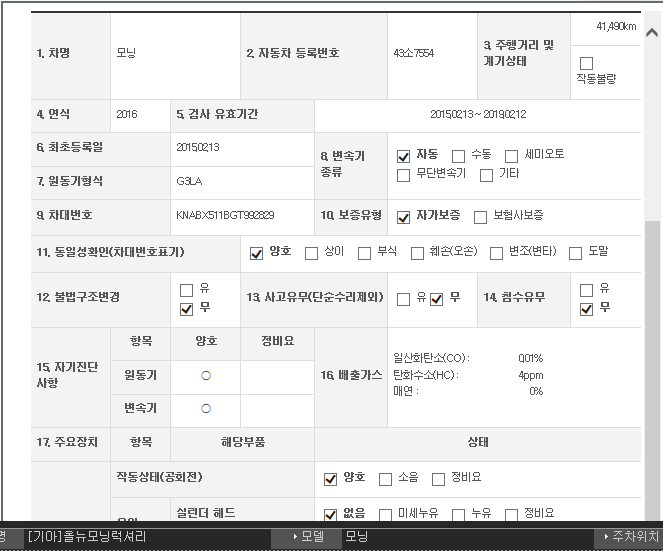The width and height of the screenshot is (663, 551).
Task: Select the 변조(변타) checkbox
Action: tap(496, 253)
